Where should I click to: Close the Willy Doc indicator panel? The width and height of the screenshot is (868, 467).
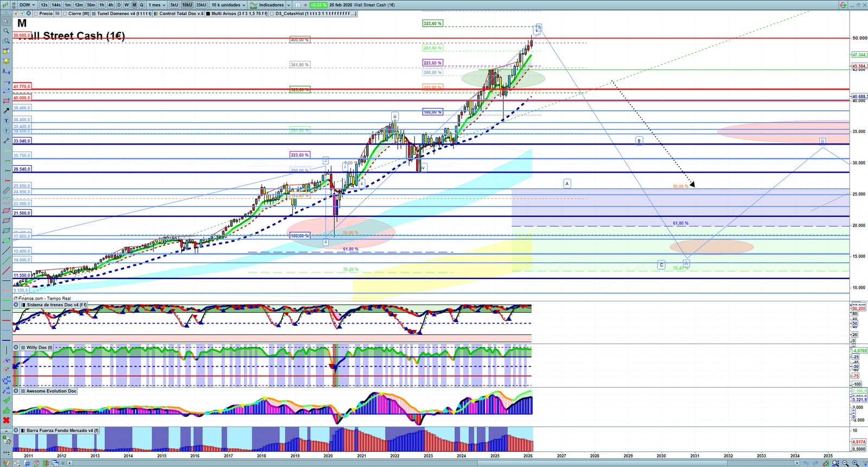(16, 348)
